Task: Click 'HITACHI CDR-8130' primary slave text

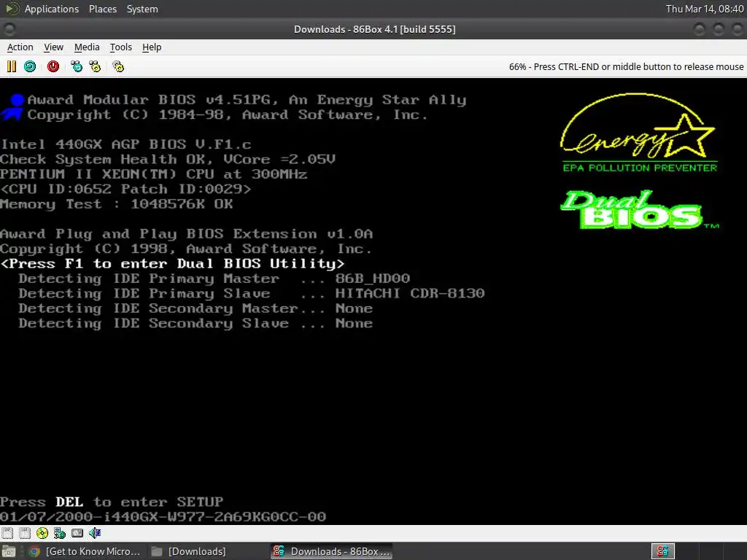Action: (x=410, y=293)
